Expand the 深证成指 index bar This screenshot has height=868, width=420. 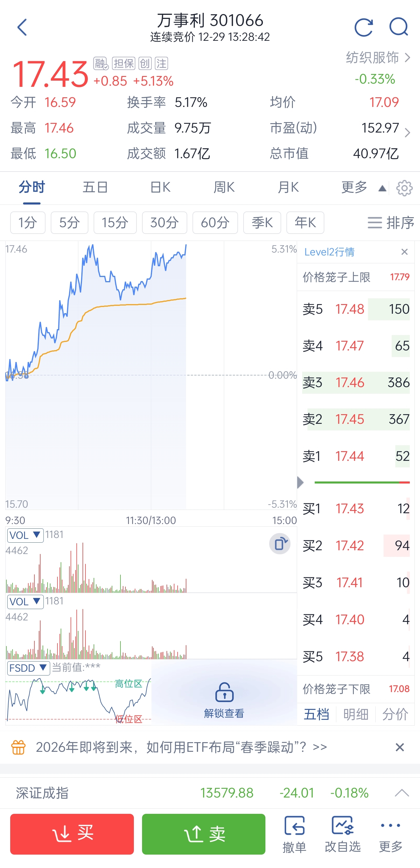point(401,793)
